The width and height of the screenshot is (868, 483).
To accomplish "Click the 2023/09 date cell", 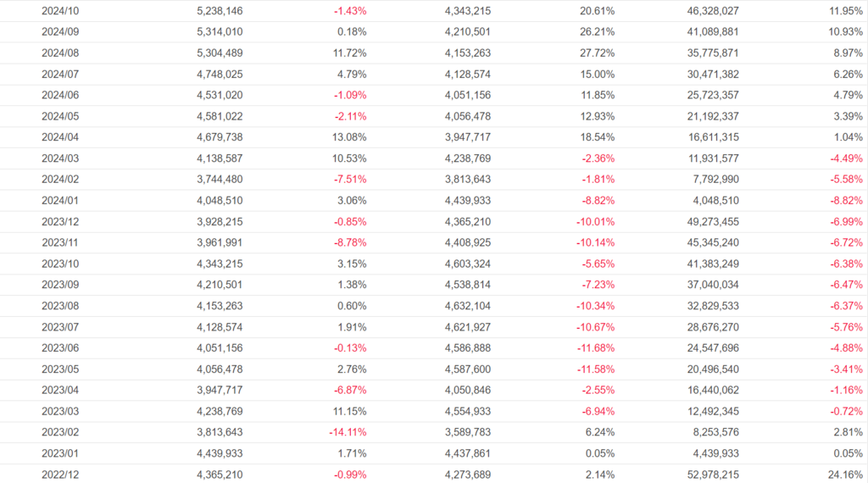I will tap(59, 285).
